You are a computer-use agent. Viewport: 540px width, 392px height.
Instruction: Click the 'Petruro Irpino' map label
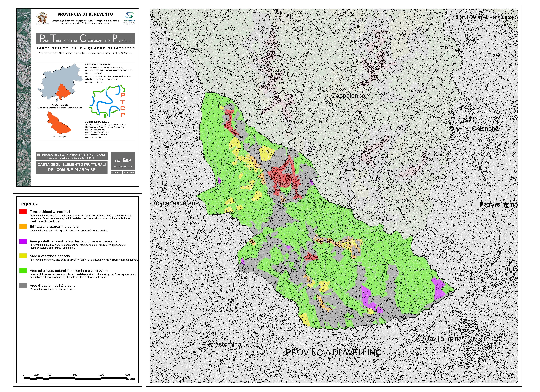point(499,205)
